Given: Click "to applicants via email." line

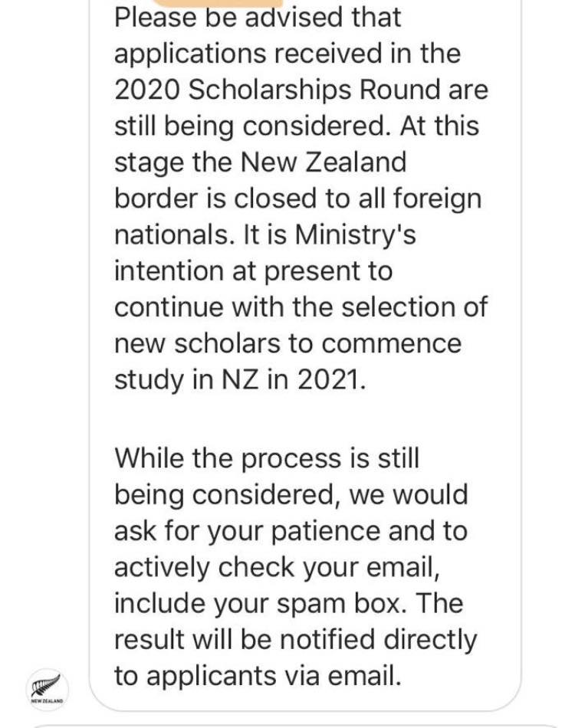Looking at the screenshot, I should [258, 676].
